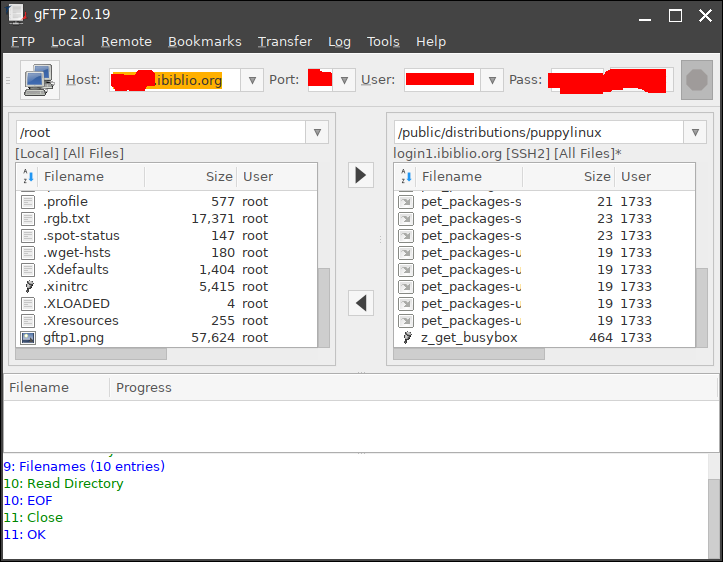This screenshot has height=562, width=723.
Task: Click remote sort direction arrow icon
Action: click(x=406, y=177)
